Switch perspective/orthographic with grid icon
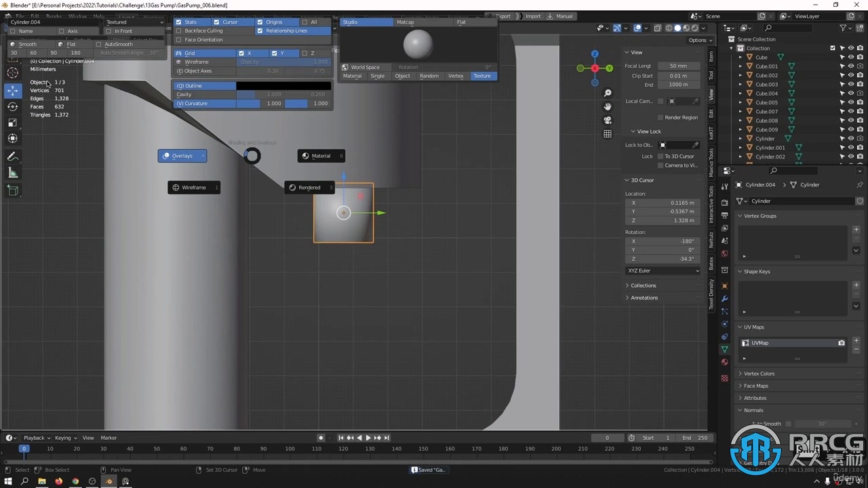 (x=608, y=134)
